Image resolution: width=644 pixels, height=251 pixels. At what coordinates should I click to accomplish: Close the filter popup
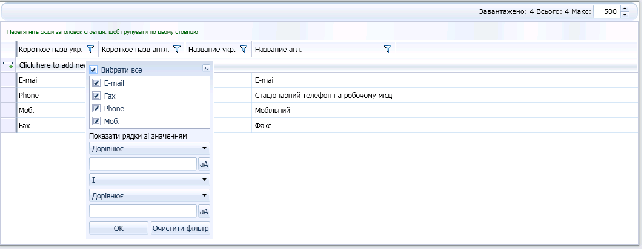pyautogui.click(x=206, y=68)
